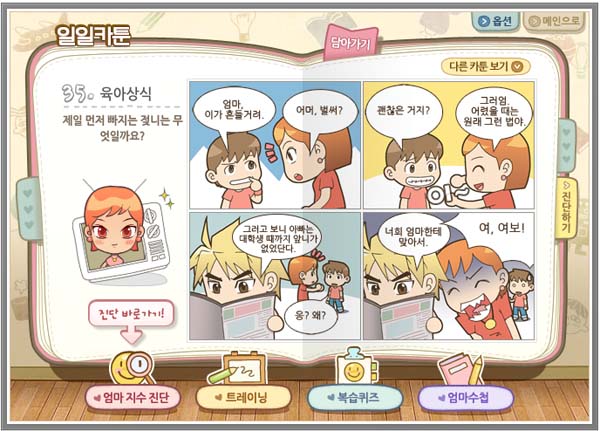This screenshot has width=600, height=431.
Task: Click the arrow icon on 메인으로 button
Action: coord(534,21)
